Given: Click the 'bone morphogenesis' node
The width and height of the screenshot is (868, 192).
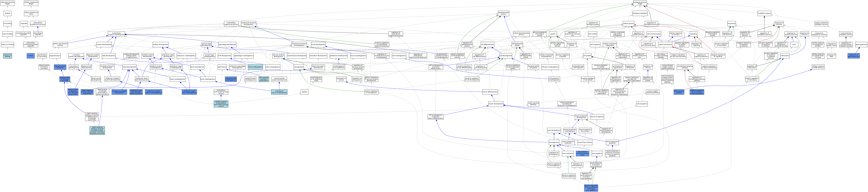Looking at the screenshot, I should pyautogui.click(x=208, y=79).
